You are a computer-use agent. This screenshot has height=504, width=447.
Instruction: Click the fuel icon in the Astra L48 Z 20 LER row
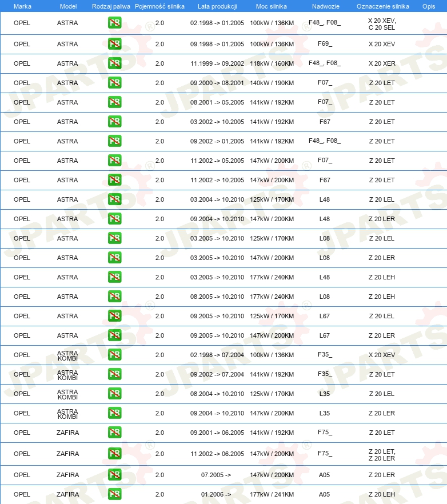click(115, 219)
